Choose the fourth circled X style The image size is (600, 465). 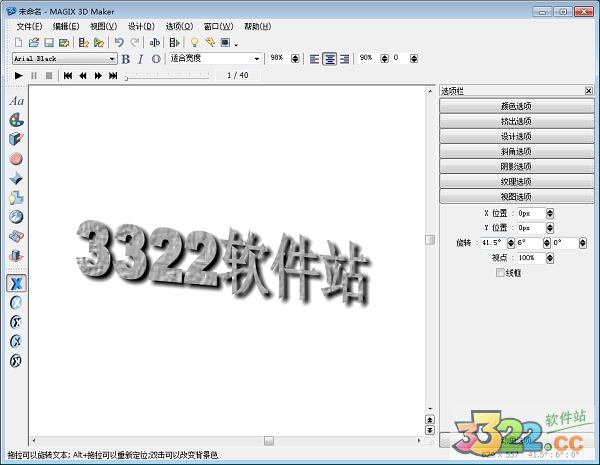point(16,341)
